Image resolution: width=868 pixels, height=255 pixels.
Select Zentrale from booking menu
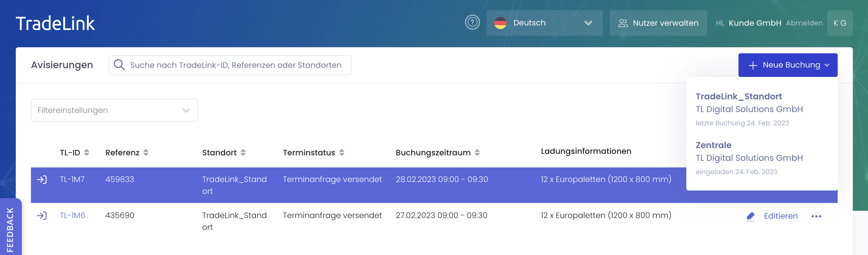713,145
